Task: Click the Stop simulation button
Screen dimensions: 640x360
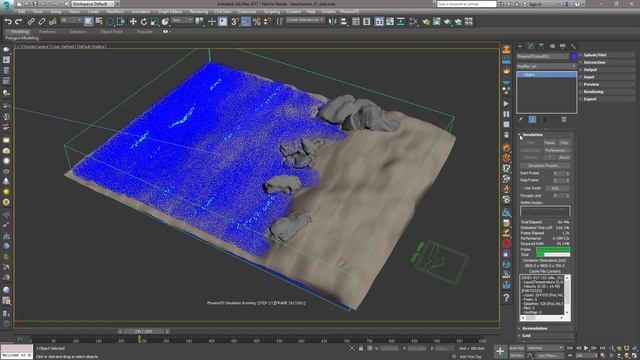Action: point(564,142)
